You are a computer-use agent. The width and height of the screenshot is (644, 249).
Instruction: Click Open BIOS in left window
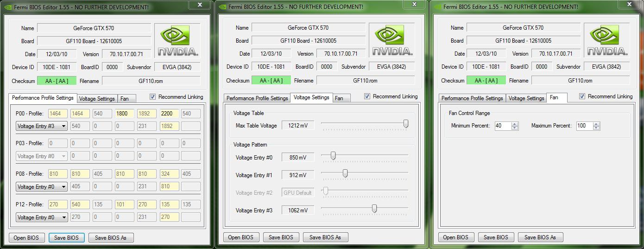(x=26, y=238)
